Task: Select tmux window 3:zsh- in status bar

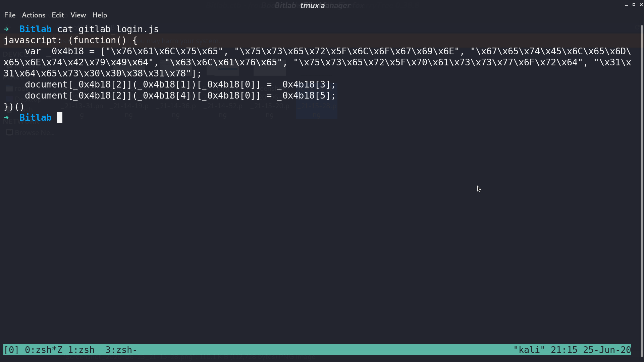Action: coord(121,350)
